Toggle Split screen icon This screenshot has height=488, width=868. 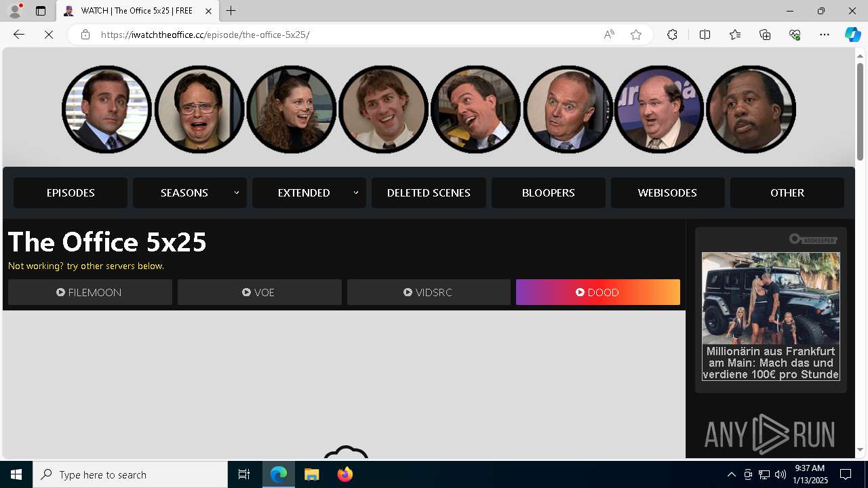click(705, 35)
